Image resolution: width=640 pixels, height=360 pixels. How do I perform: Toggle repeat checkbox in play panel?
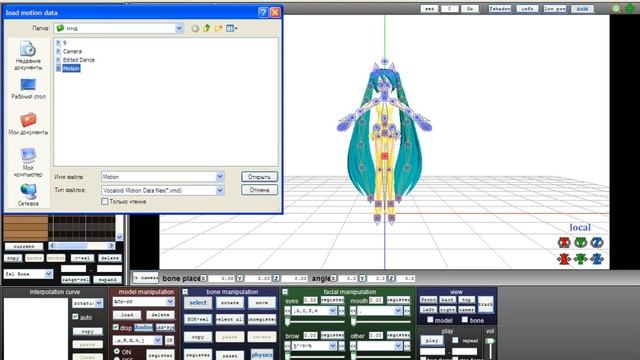(456, 340)
